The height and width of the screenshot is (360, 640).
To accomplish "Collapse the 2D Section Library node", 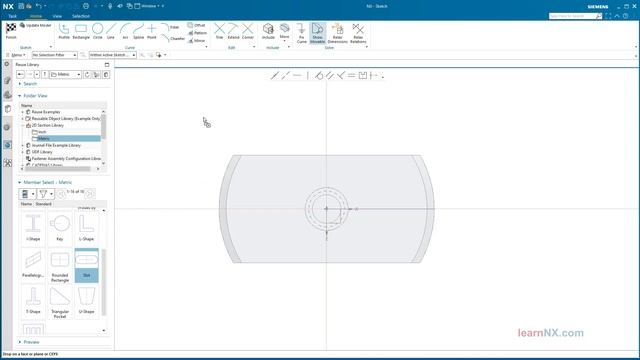I will pyautogui.click(x=23, y=125).
